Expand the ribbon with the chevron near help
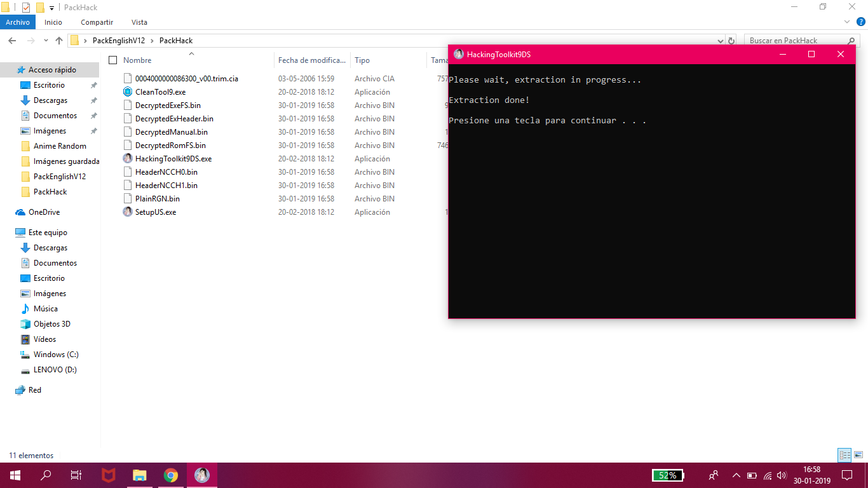Image resolution: width=868 pixels, height=488 pixels. [x=847, y=22]
